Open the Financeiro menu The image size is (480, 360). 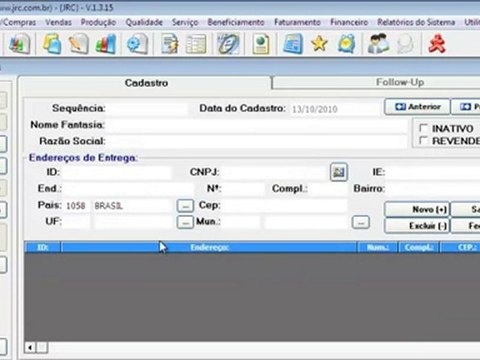tap(349, 22)
